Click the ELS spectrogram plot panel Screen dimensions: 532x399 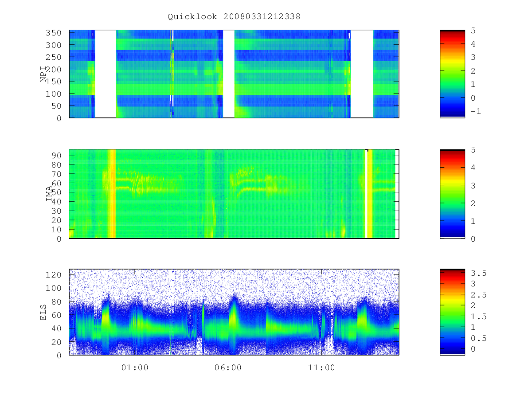click(x=234, y=312)
